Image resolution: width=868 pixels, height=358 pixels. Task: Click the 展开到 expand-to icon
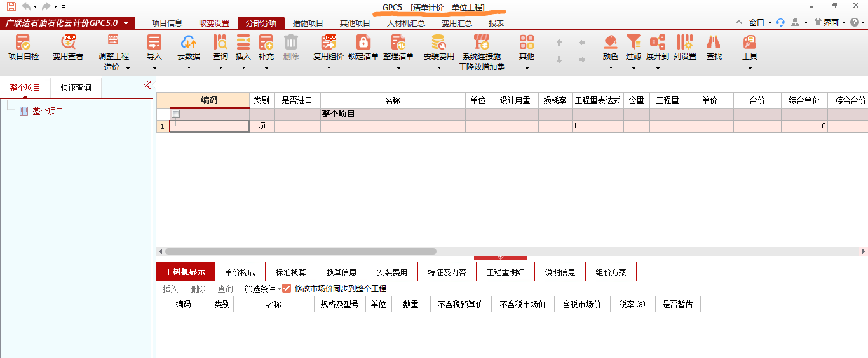[658, 42]
